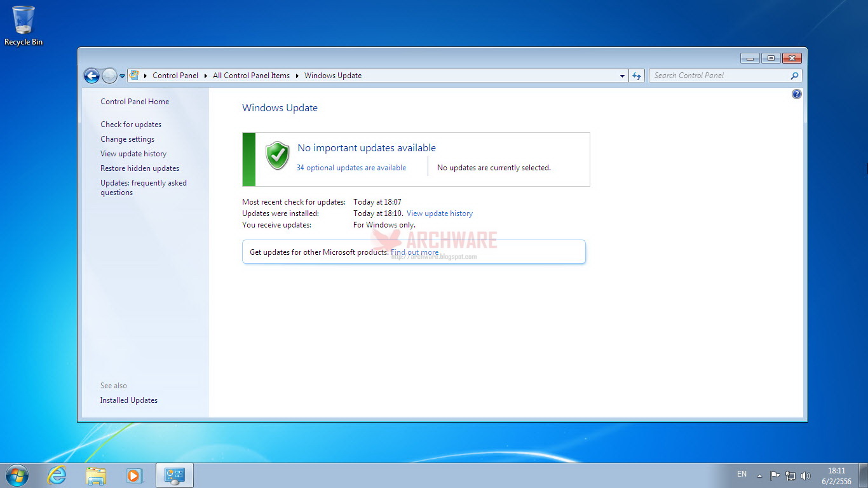Open the volume control speaker icon
Screen dimensions: 868x488
tap(806, 475)
